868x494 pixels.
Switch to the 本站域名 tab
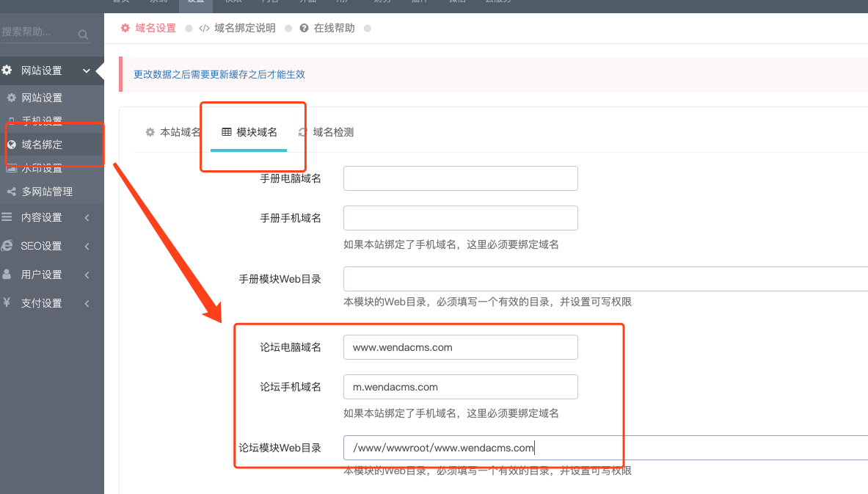coord(172,132)
